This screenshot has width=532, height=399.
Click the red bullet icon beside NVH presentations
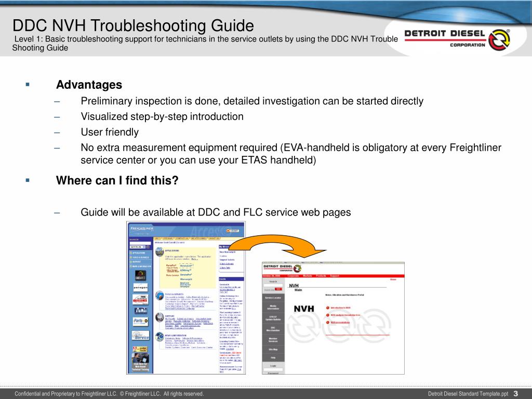(328, 322)
